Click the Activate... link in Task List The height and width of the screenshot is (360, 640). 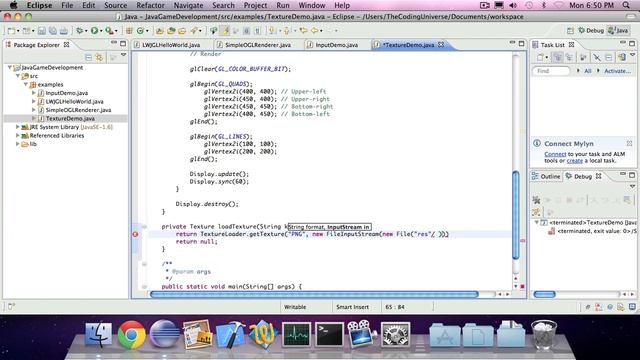tap(617, 71)
